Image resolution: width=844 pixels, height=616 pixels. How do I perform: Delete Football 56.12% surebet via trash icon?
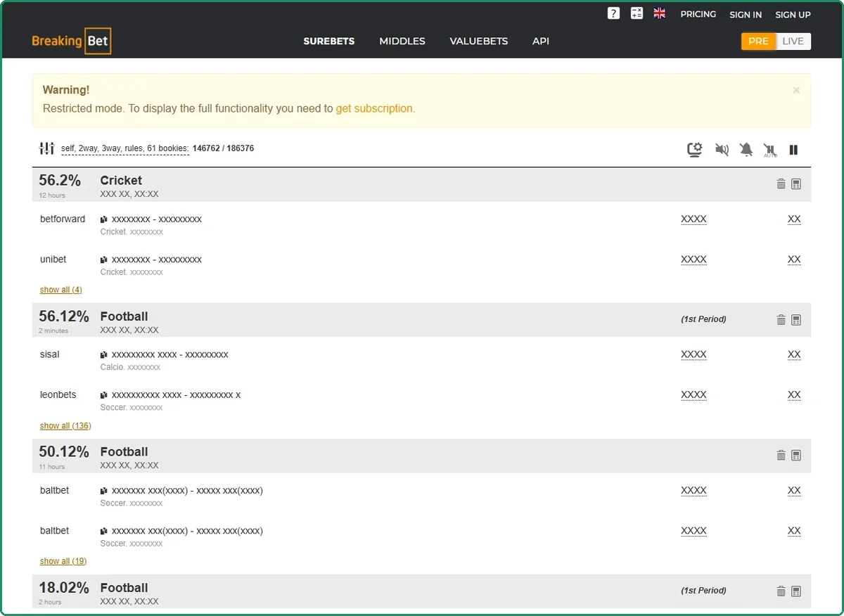pyautogui.click(x=781, y=319)
